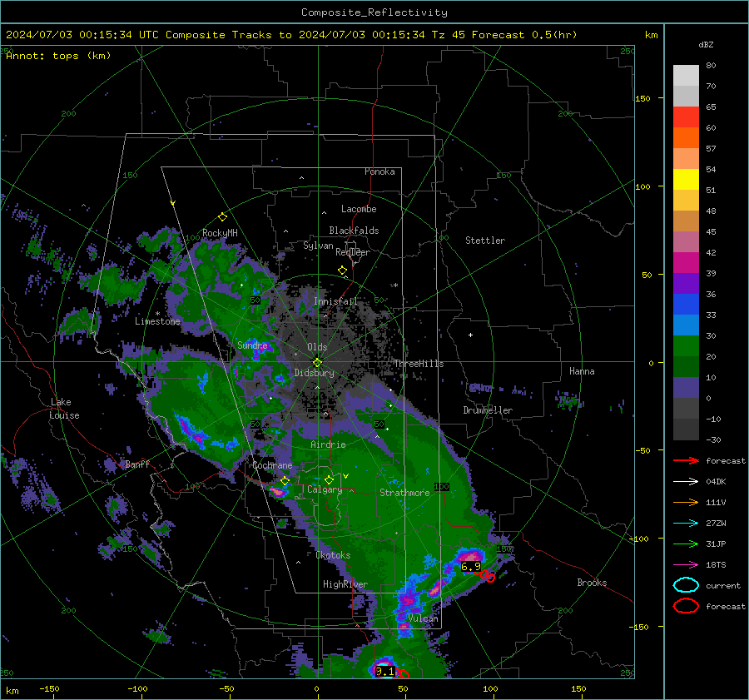749x700 pixels.
Task: Click the red 60-65 dBZ swatch
Action: pos(686,117)
